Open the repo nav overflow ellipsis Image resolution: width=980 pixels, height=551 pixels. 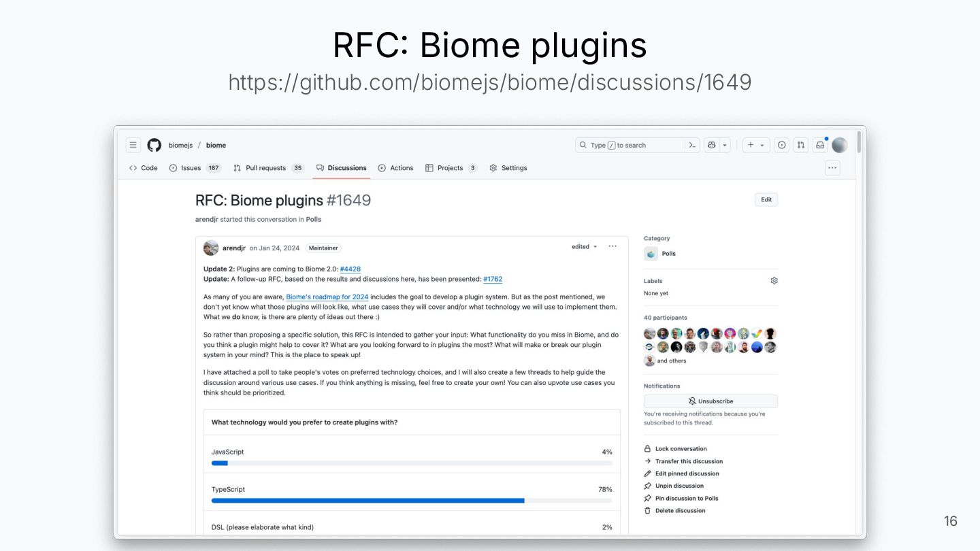coord(832,168)
